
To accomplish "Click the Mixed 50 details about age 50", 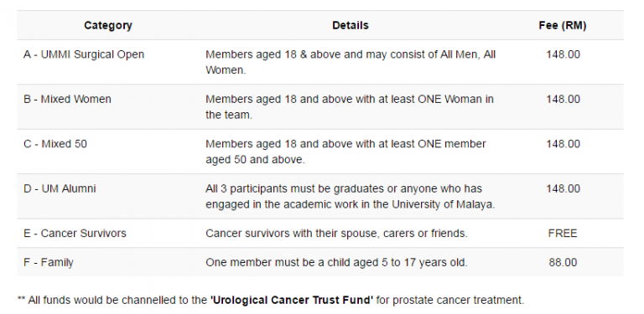I will point(345,152).
